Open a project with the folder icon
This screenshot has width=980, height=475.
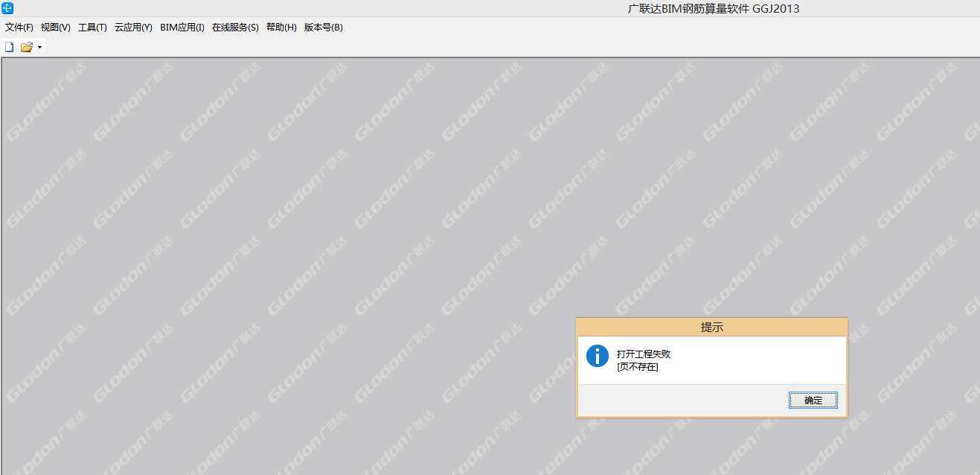pyautogui.click(x=27, y=47)
